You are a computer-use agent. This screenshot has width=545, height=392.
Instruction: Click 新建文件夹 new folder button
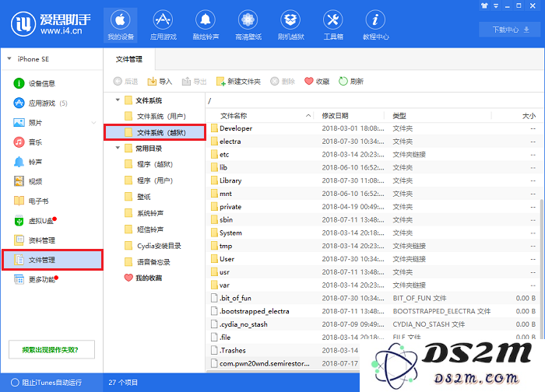[x=238, y=81]
